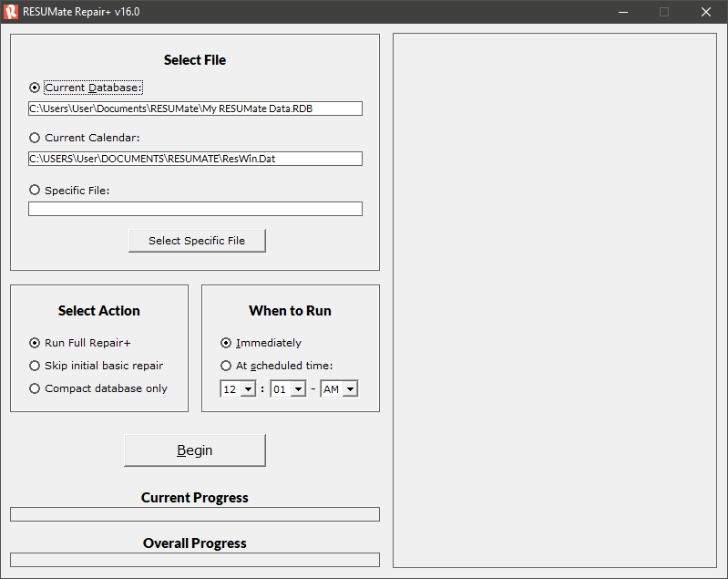Click the Overall Progress bar
This screenshot has height=579, width=728.
point(195,559)
